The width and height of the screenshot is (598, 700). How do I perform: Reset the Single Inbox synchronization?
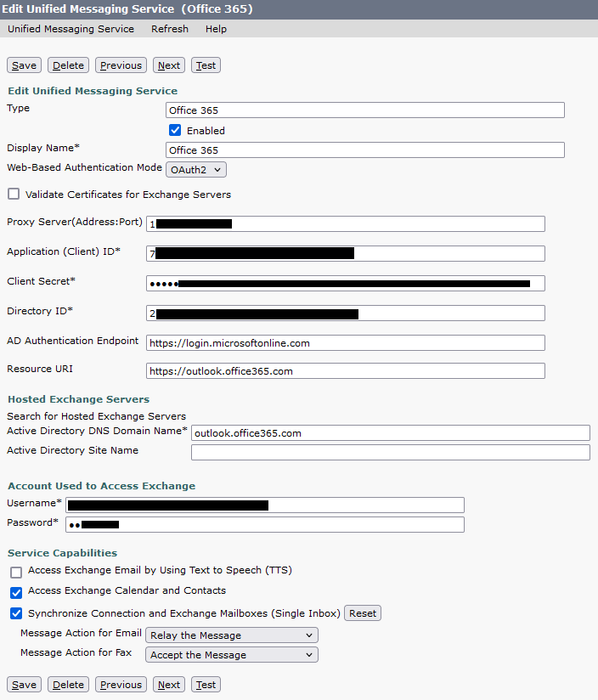[x=363, y=613]
